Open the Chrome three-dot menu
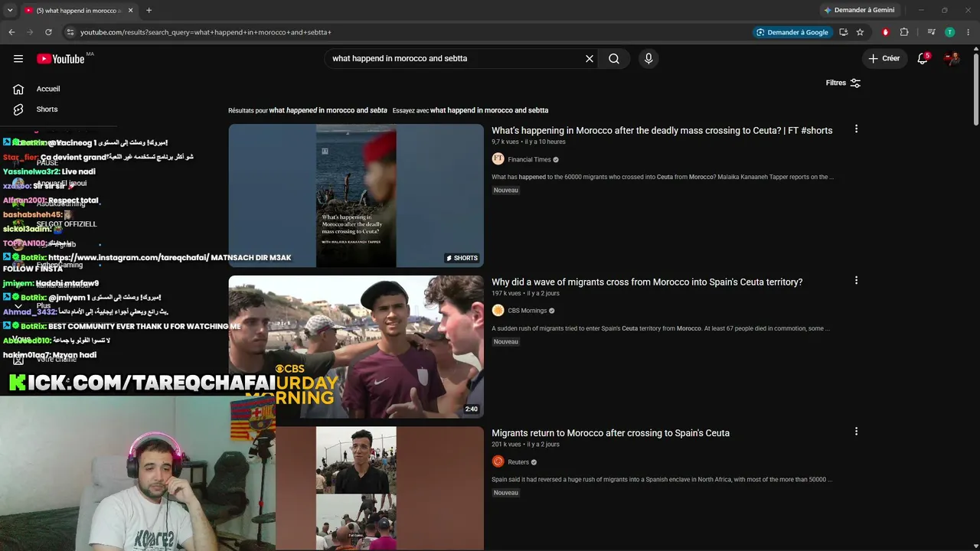Image resolution: width=980 pixels, height=551 pixels. tap(969, 32)
